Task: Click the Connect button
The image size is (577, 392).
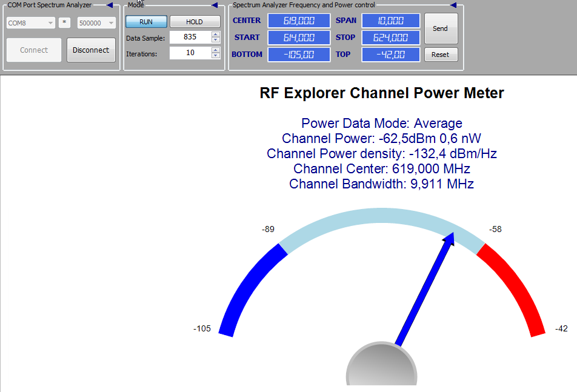Action: click(34, 50)
